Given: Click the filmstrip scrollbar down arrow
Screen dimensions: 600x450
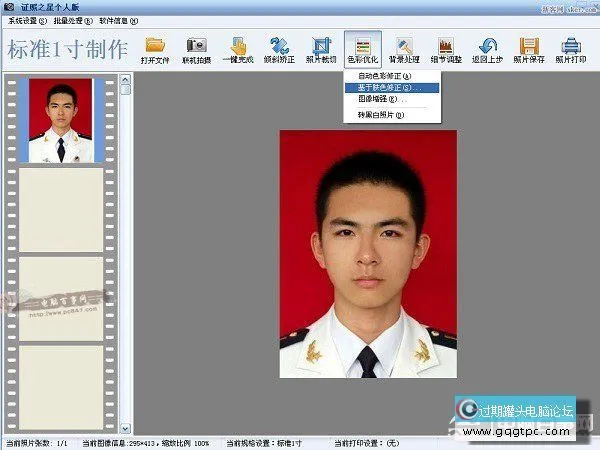Looking at the screenshot, I should click(125, 428).
